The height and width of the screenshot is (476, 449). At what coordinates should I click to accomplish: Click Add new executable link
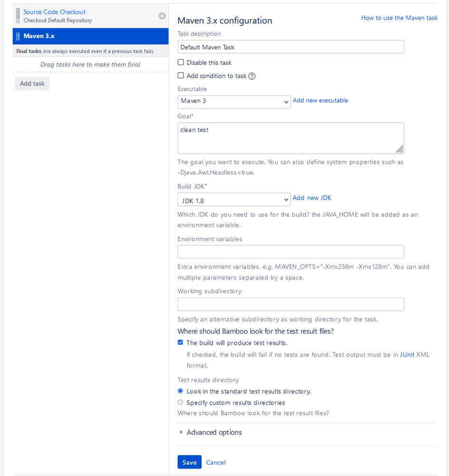click(x=320, y=100)
